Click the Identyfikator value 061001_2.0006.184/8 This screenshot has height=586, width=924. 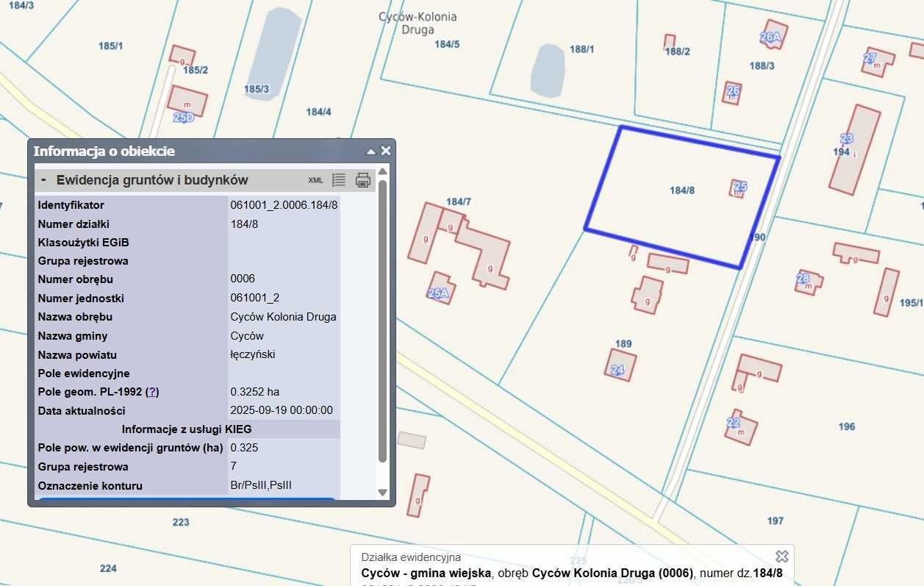(284, 205)
